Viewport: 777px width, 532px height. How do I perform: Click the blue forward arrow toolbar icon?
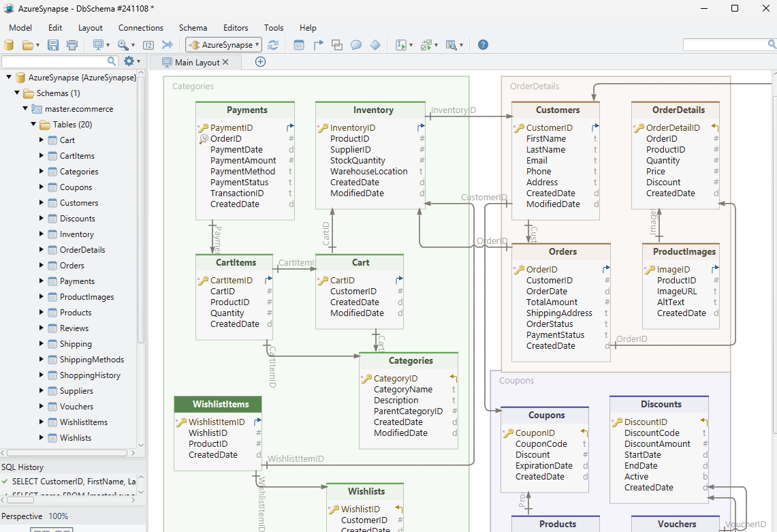(168, 45)
